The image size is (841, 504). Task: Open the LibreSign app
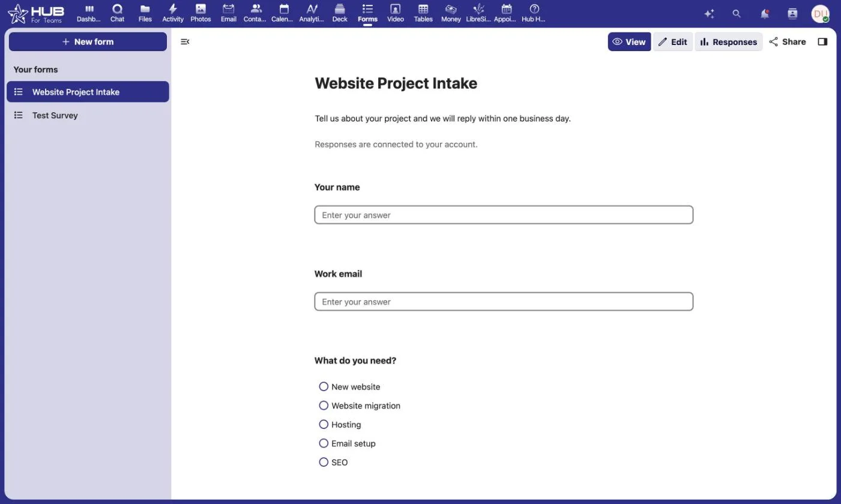[x=478, y=13]
